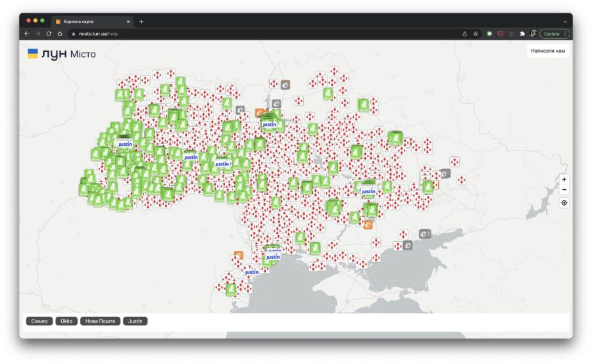Filter map by Okko stations
Screen dimensions: 592x364
[x=66, y=321]
